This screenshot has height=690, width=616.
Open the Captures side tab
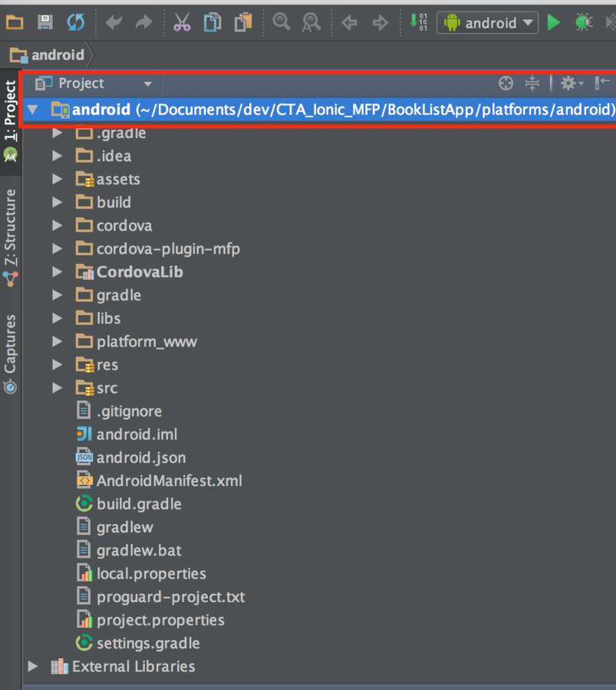[10, 353]
